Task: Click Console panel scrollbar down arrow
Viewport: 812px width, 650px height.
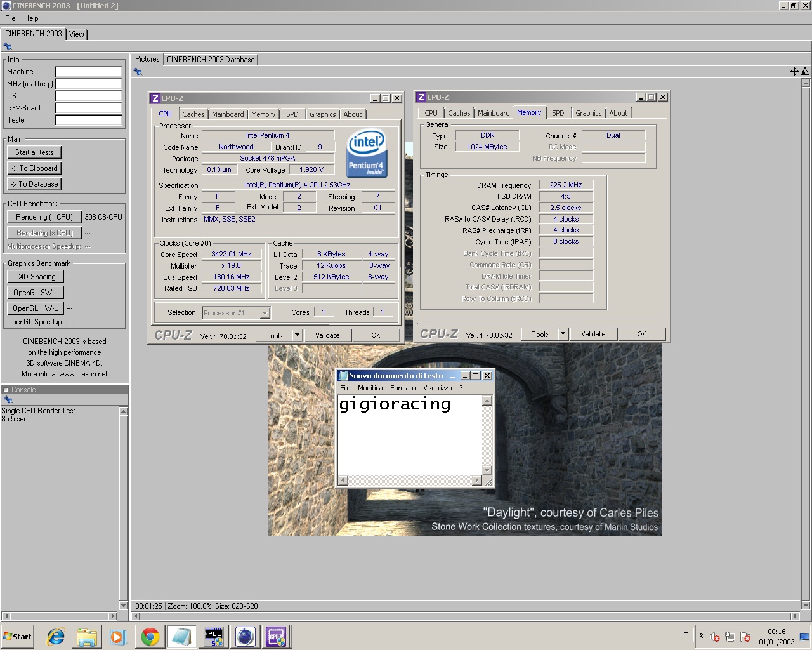Action: click(x=123, y=605)
